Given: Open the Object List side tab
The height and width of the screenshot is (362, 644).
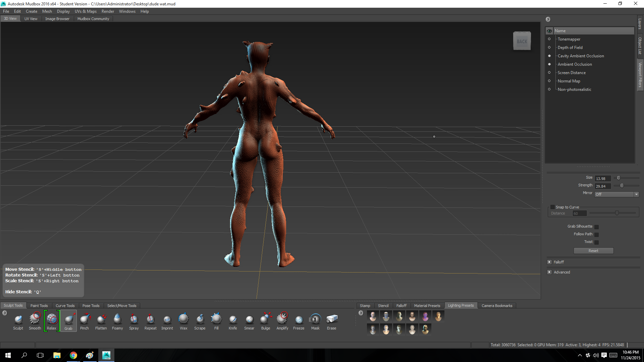Looking at the screenshot, I should (640, 46).
